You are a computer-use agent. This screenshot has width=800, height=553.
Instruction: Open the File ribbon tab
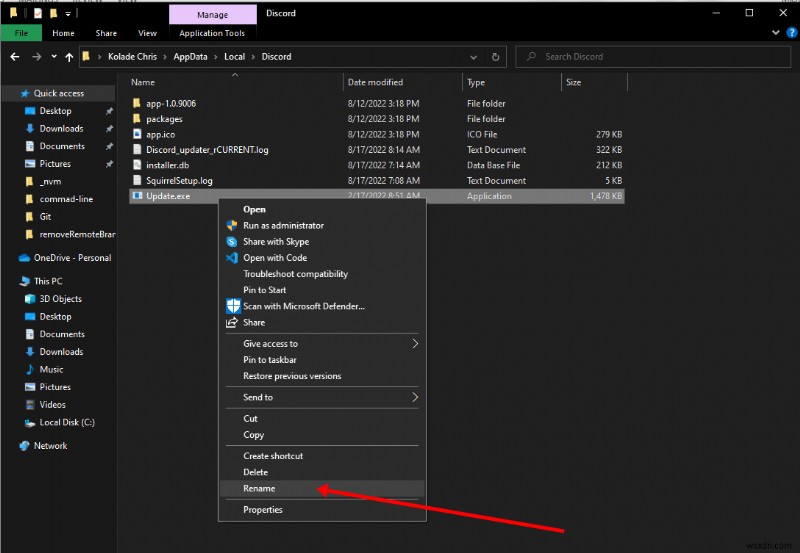click(21, 33)
